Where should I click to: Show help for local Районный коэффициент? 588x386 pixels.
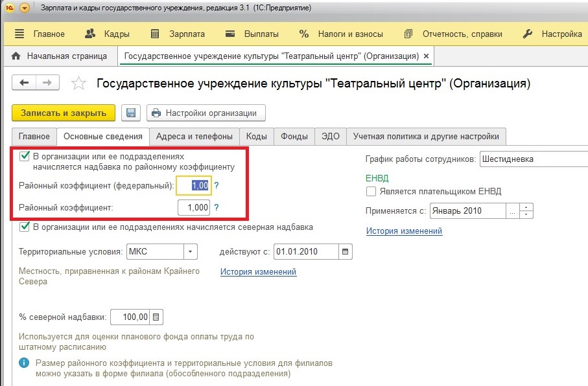click(217, 208)
